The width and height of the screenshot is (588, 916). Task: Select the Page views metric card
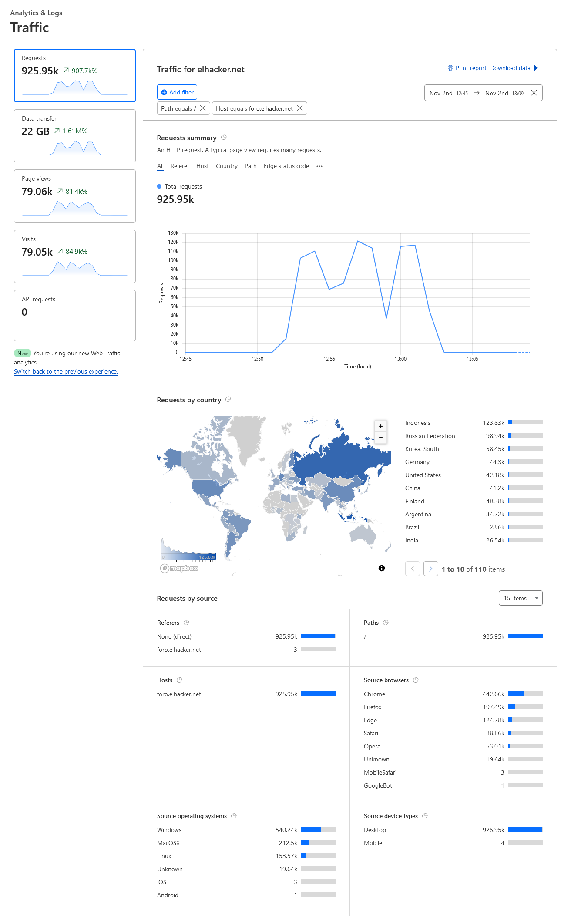[75, 196]
